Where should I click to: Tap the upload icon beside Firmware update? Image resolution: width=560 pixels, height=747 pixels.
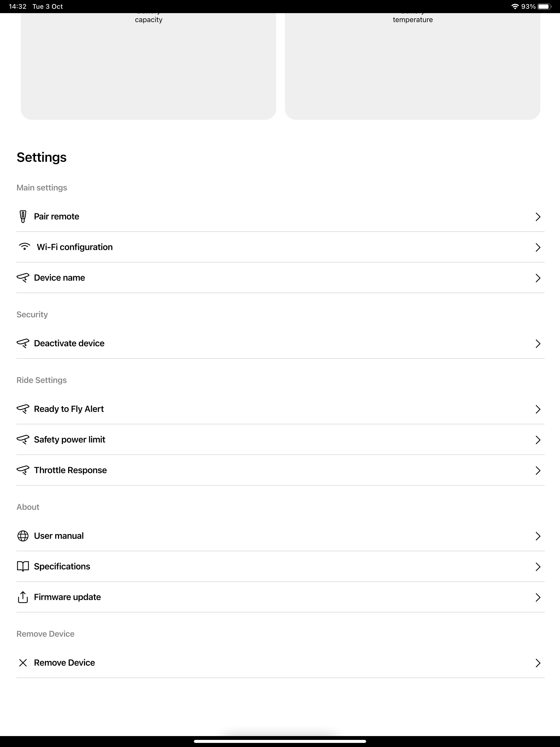[23, 597]
